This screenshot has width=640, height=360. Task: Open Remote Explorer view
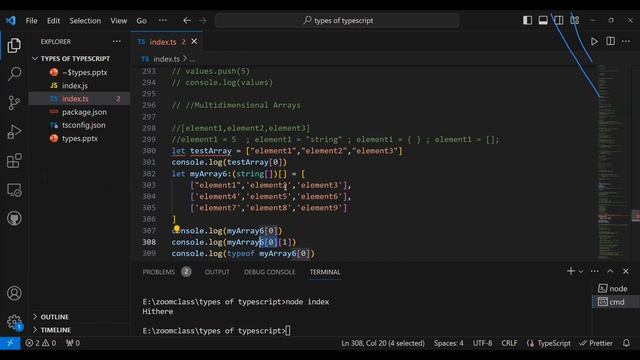point(14,190)
